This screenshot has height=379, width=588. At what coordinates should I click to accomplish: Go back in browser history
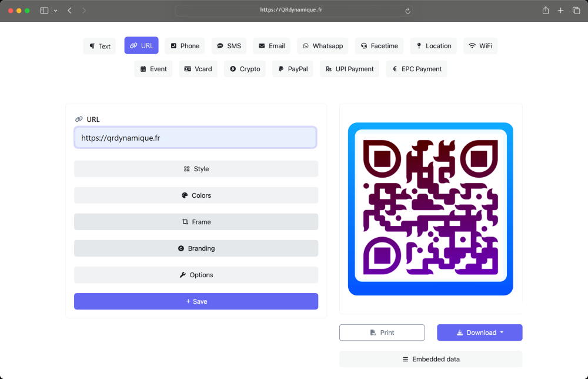tap(69, 11)
